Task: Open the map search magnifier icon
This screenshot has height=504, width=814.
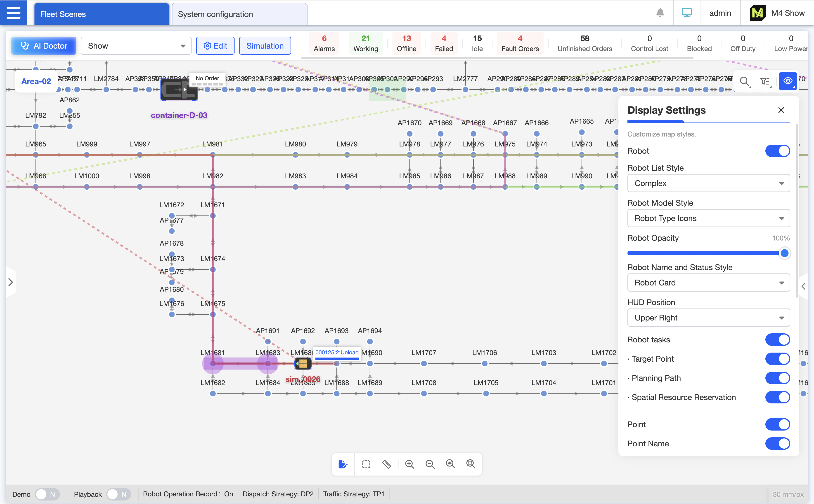Action: (744, 81)
